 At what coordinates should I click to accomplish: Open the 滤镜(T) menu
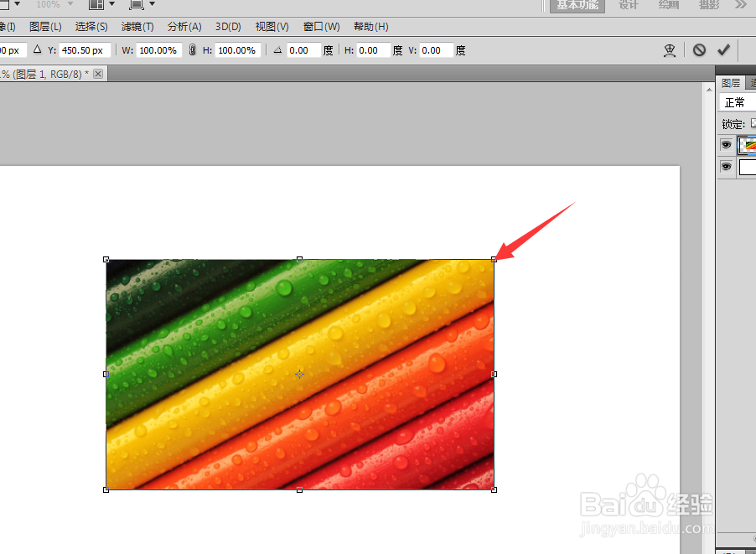point(137,27)
